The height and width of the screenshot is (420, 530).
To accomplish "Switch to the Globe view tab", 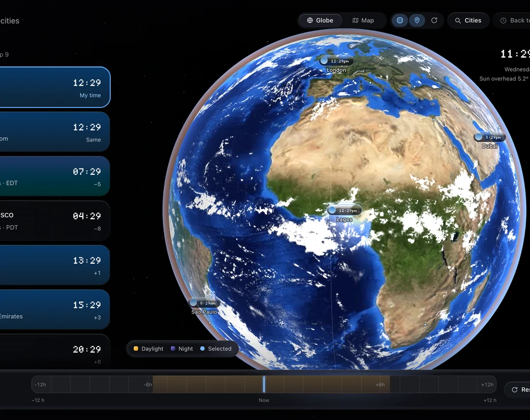I will pyautogui.click(x=320, y=20).
